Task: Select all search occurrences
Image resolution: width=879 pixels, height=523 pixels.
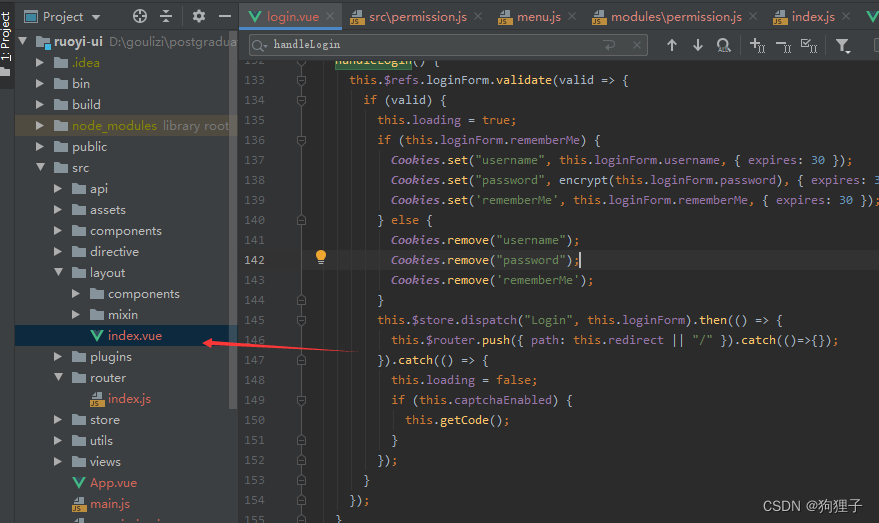Action: (809, 45)
